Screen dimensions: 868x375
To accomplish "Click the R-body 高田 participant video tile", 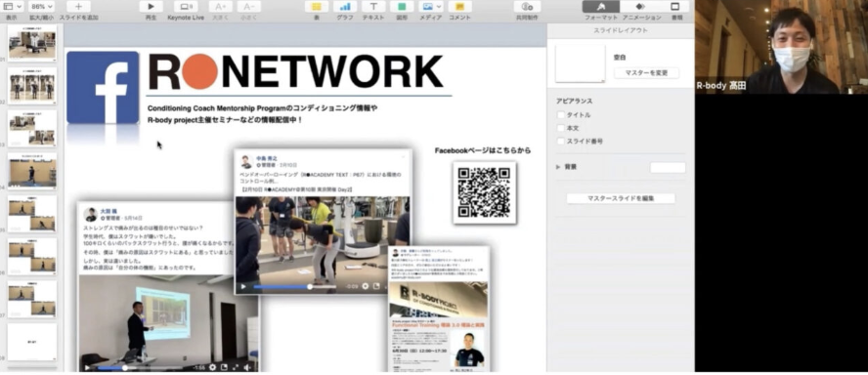I will click(x=781, y=47).
